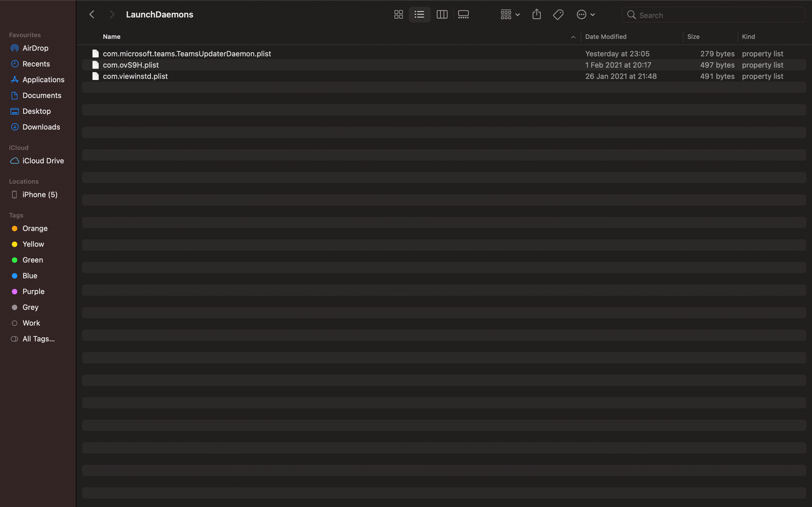The height and width of the screenshot is (507, 812).
Task: Open Downloads folder in the sidebar
Action: pyautogui.click(x=41, y=127)
